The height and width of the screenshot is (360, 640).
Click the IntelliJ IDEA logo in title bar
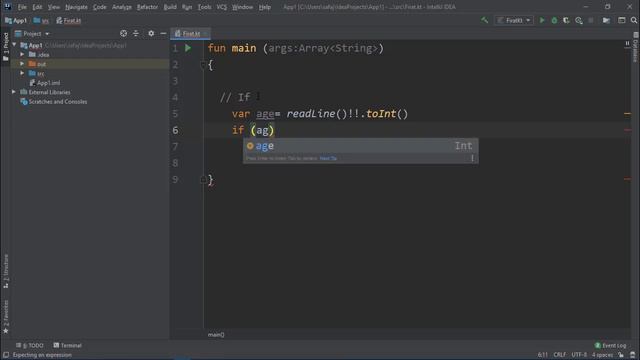point(7,7)
